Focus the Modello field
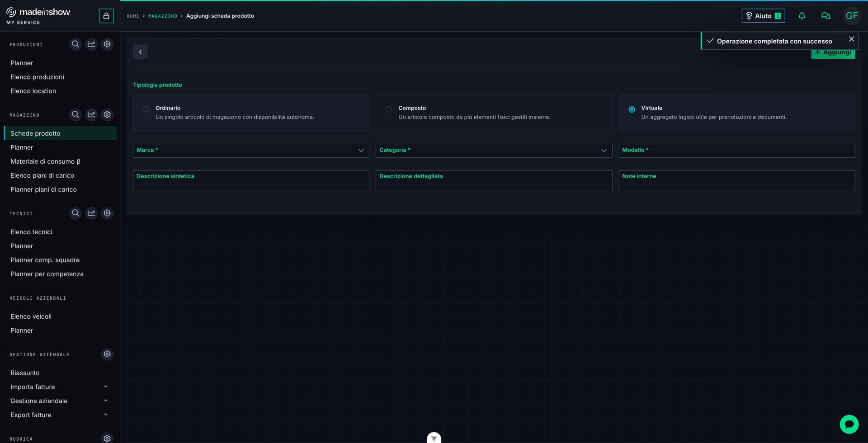868x443 pixels. pos(736,151)
